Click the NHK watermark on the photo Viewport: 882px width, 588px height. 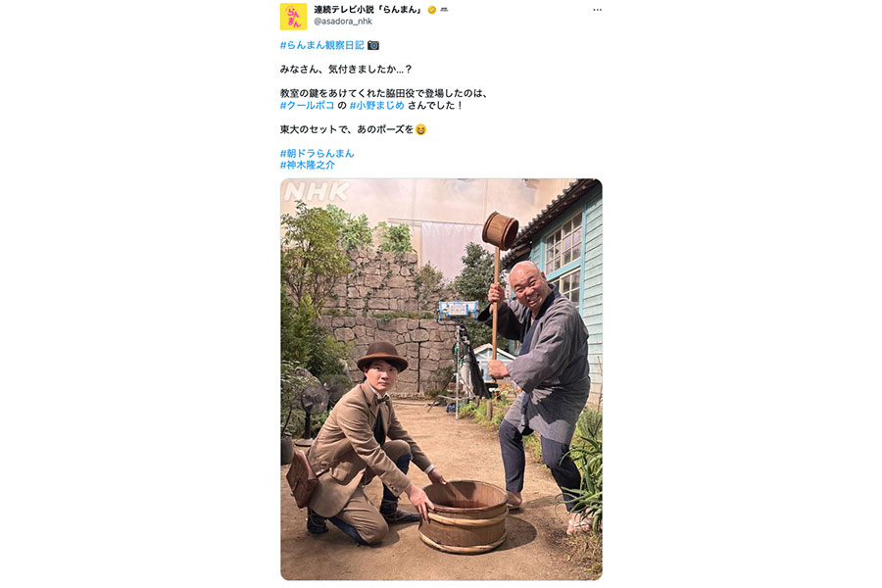[x=317, y=192]
